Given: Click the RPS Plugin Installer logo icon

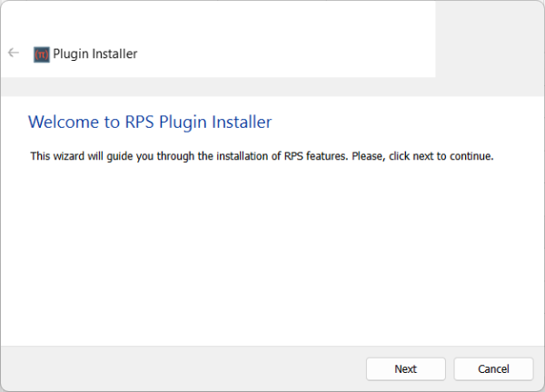Looking at the screenshot, I should pos(41,54).
